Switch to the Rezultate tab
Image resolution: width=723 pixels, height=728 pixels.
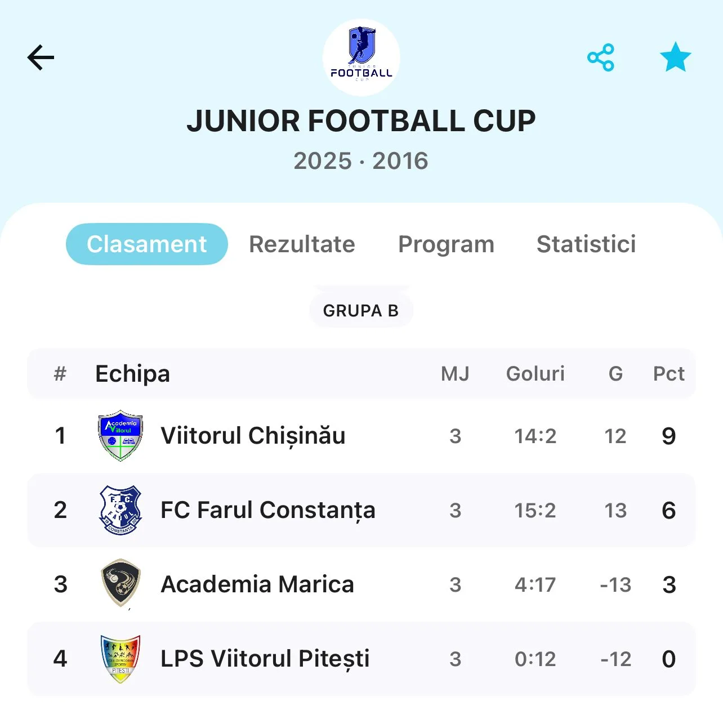[302, 244]
